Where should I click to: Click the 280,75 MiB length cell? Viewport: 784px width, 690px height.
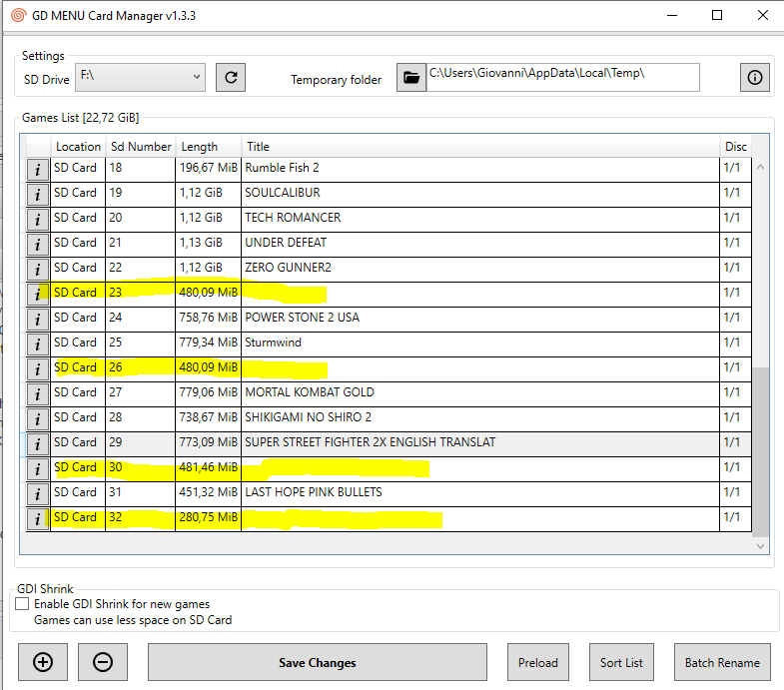click(209, 519)
